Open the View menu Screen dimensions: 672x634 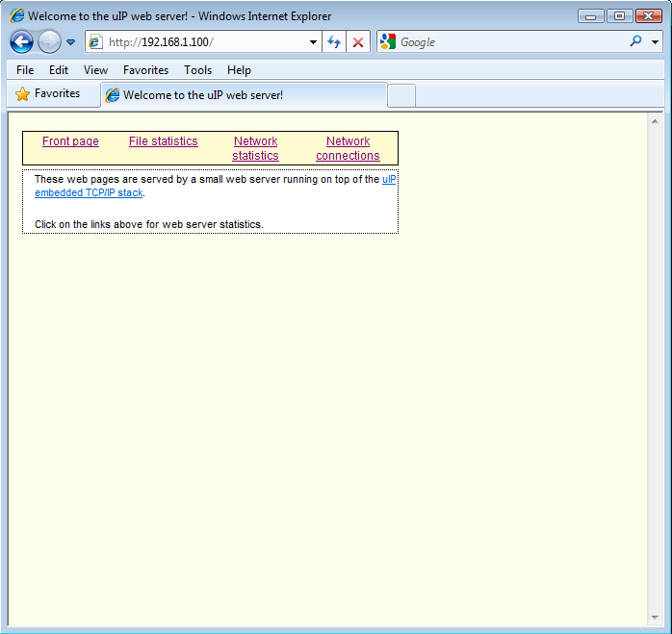[95, 70]
